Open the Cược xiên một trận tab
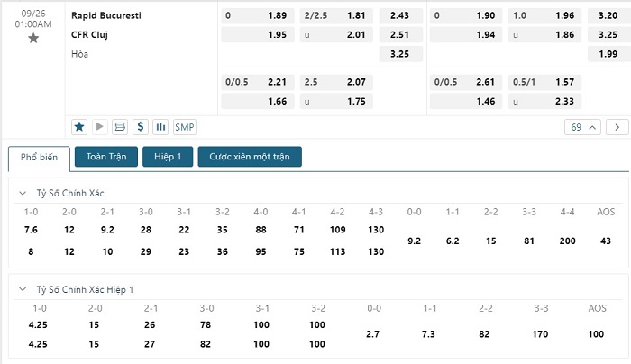The width and height of the screenshot is (631, 364). tap(250, 157)
